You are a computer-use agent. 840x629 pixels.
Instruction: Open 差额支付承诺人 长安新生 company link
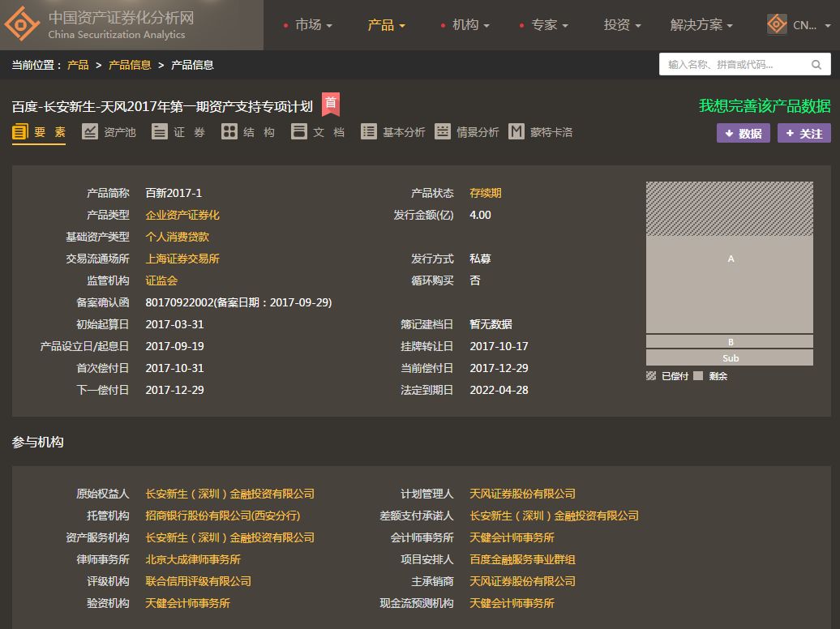[x=554, y=516]
